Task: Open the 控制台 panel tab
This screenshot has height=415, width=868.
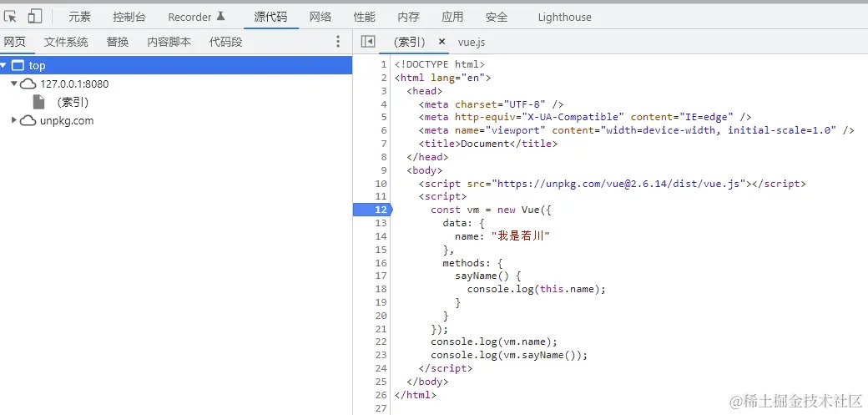Action: pyautogui.click(x=129, y=18)
